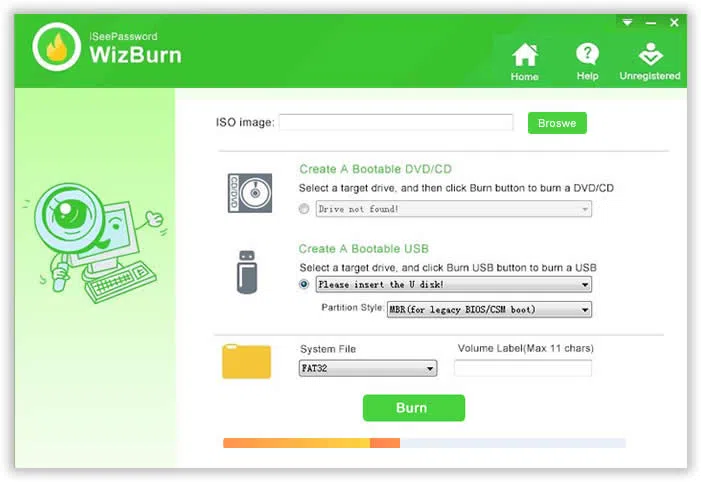Click into the Volume Label text field
The height and width of the screenshot is (482, 701).
(522, 368)
